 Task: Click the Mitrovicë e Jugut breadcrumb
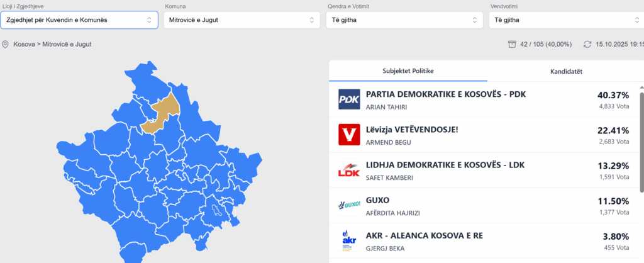coord(67,45)
